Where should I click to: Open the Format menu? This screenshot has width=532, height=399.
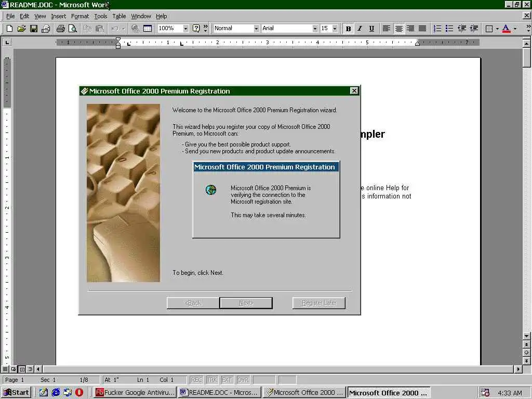point(79,16)
